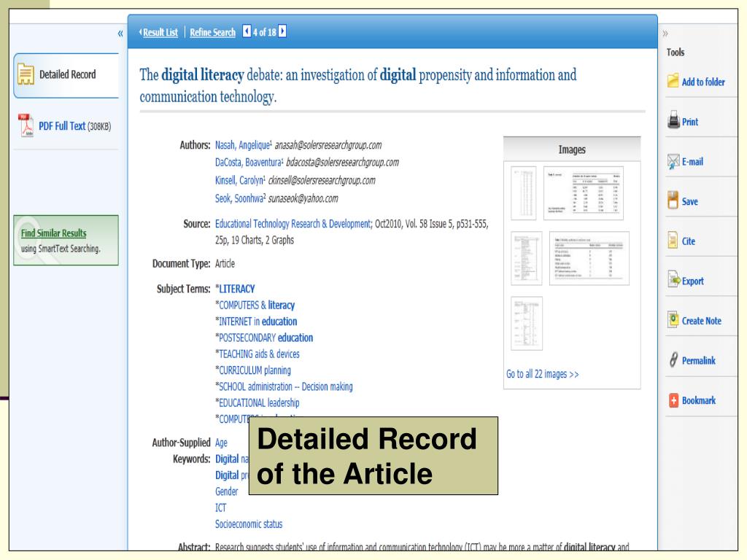Screen dimensions: 747x560
Task: Click subject term CURRICULUM planning
Action: click(x=255, y=370)
